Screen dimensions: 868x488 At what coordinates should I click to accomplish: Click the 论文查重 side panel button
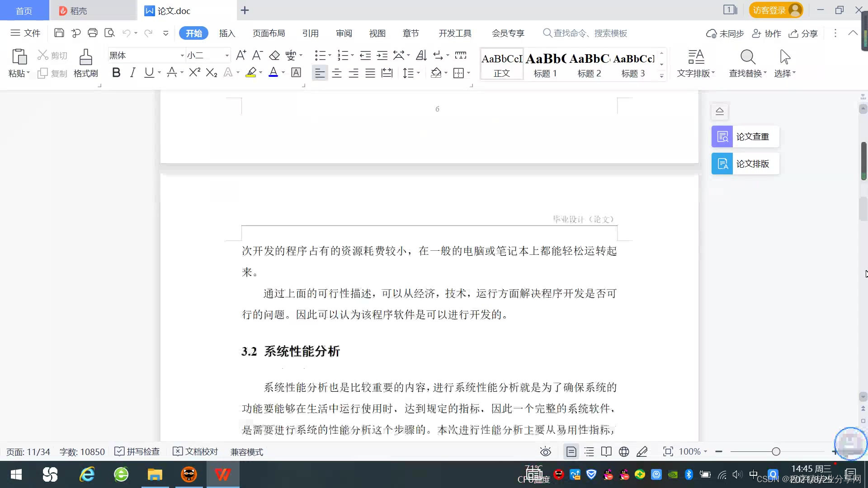click(745, 136)
